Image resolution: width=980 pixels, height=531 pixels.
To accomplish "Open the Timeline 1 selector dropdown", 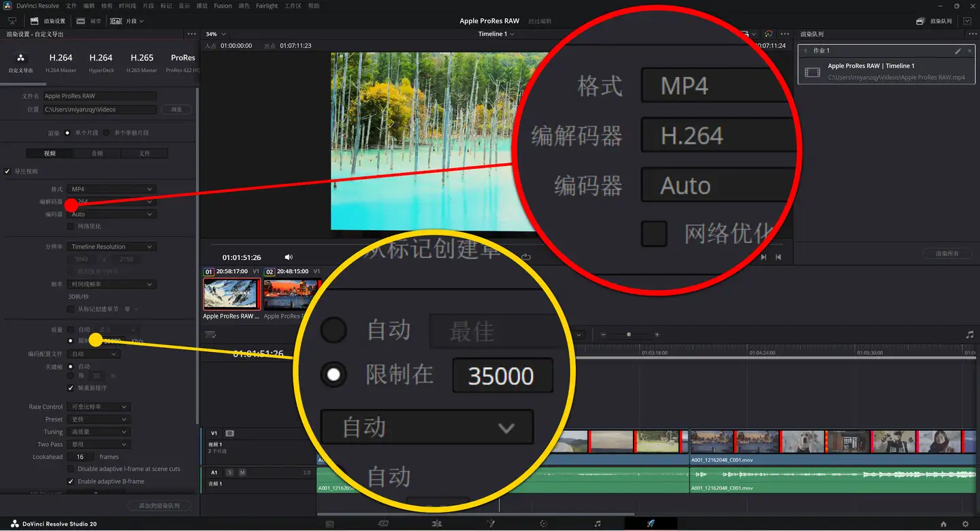I will click(x=496, y=34).
